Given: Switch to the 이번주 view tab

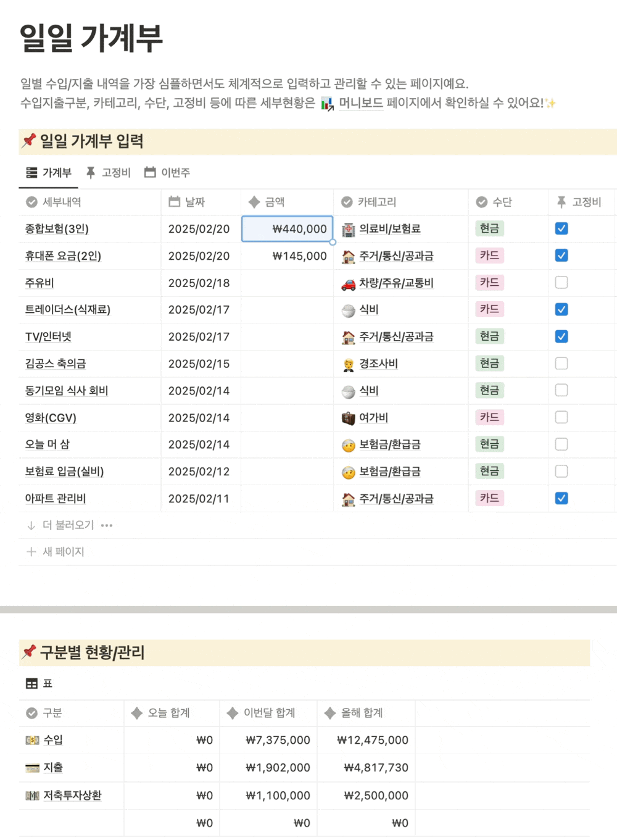Looking at the screenshot, I should (167, 173).
